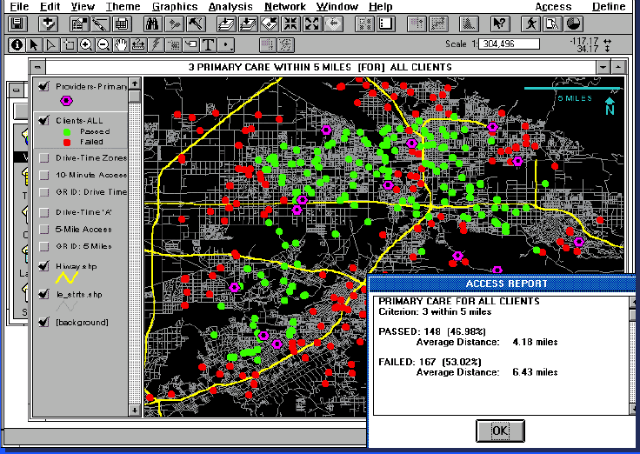Enable the GRID: 5Miles theme
The image size is (640, 454).
tap(44, 247)
